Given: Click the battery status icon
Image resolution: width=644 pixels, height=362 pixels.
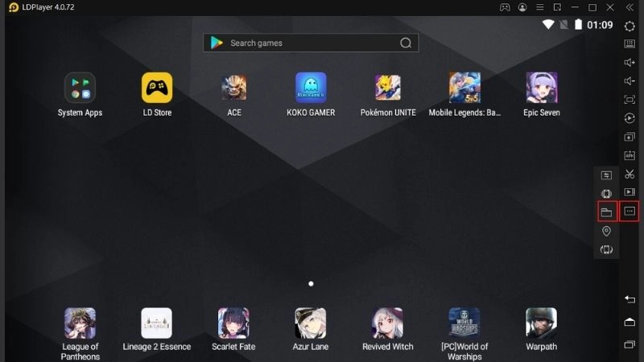Looking at the screenshot, I should tap(578, 25).
